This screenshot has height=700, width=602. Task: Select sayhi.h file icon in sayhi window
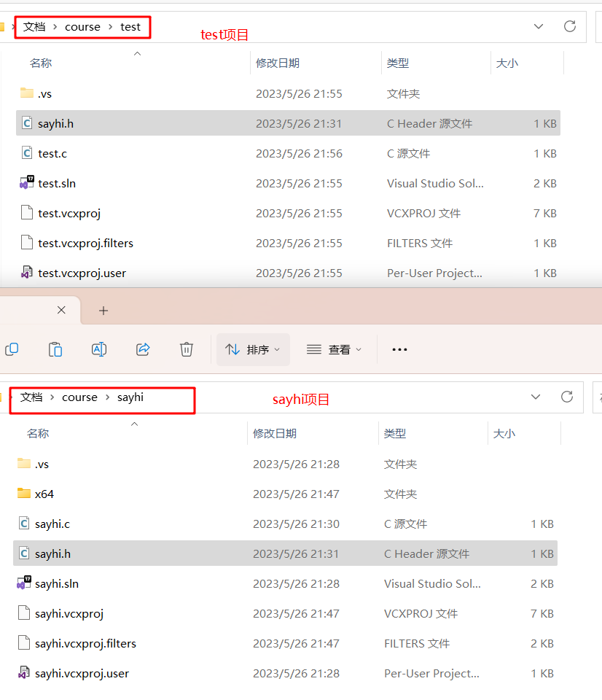click(24, 553)
